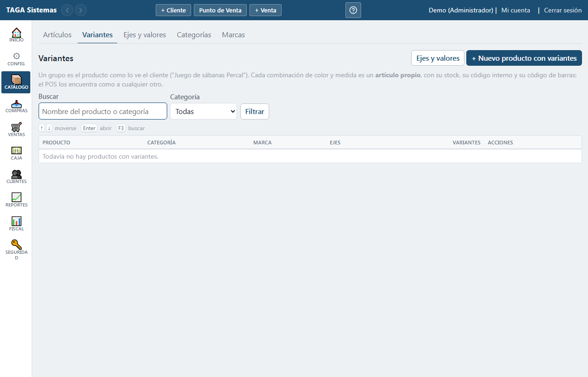Navigate forward with right arrow button

pyautogui.click(x=81, y=10)
